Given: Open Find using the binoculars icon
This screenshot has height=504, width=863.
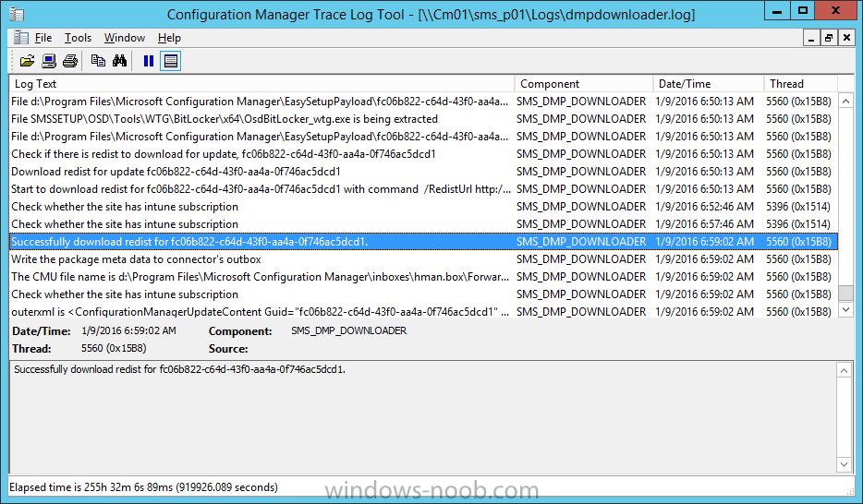Looking at the screenshot, I should 119,61.
